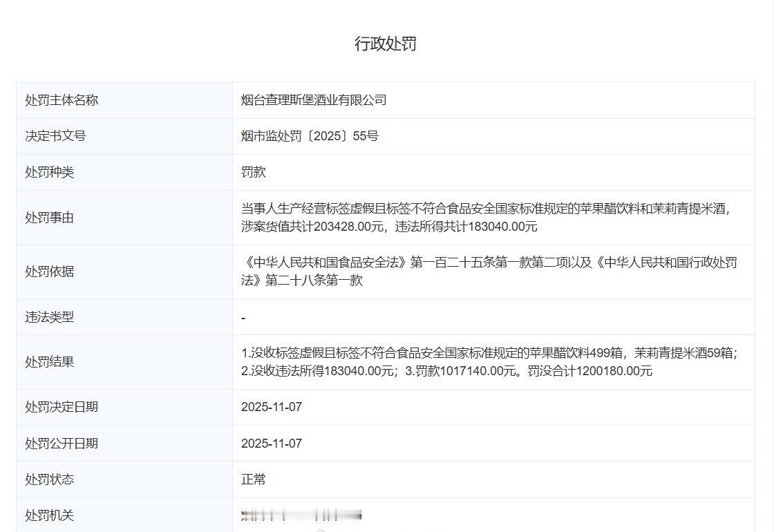The image size is (774, 532).
Task: Select the 处罚事由 label
Action: [x=49, y=218]
